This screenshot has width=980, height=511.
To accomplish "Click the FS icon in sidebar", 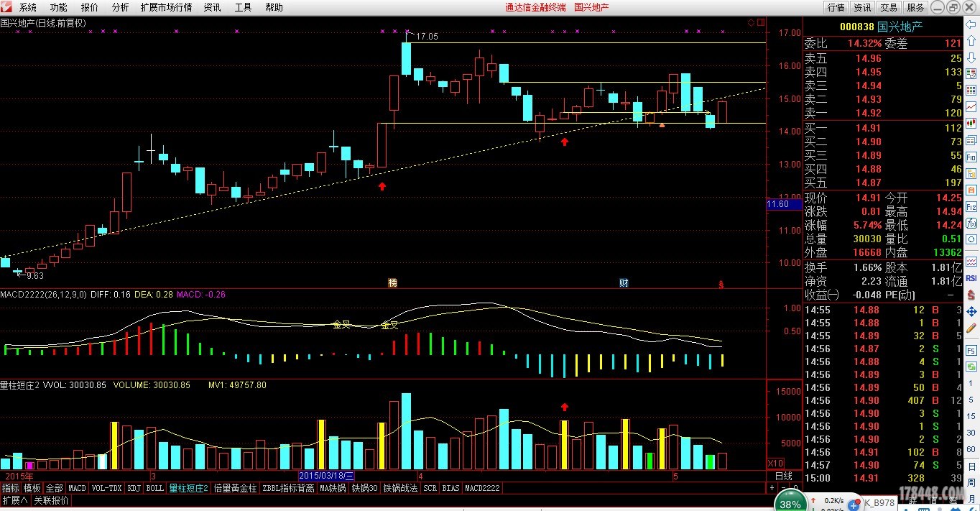I will click(x=971, y=350).
